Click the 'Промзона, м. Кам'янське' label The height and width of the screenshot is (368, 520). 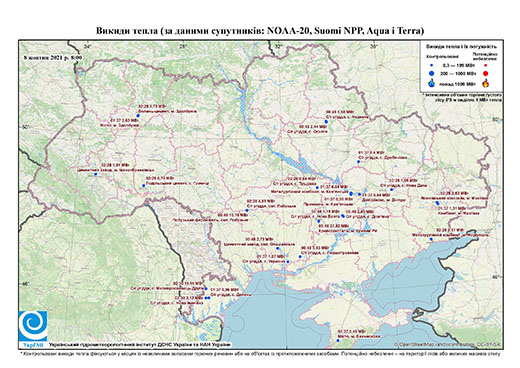click(x=328, y=204)
